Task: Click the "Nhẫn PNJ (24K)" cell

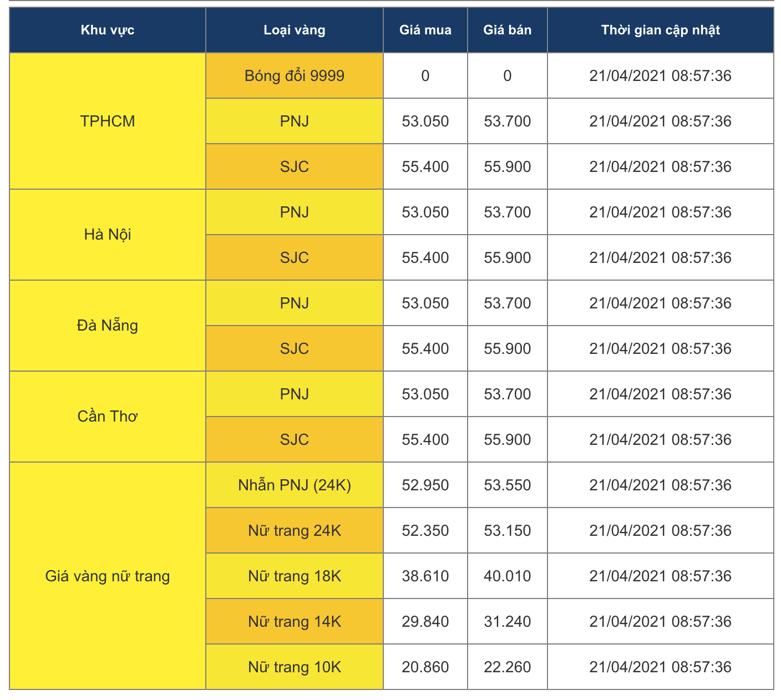Action: 295,485
